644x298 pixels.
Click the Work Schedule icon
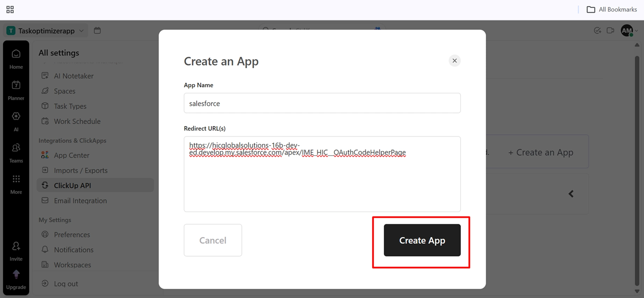(45, 121)
